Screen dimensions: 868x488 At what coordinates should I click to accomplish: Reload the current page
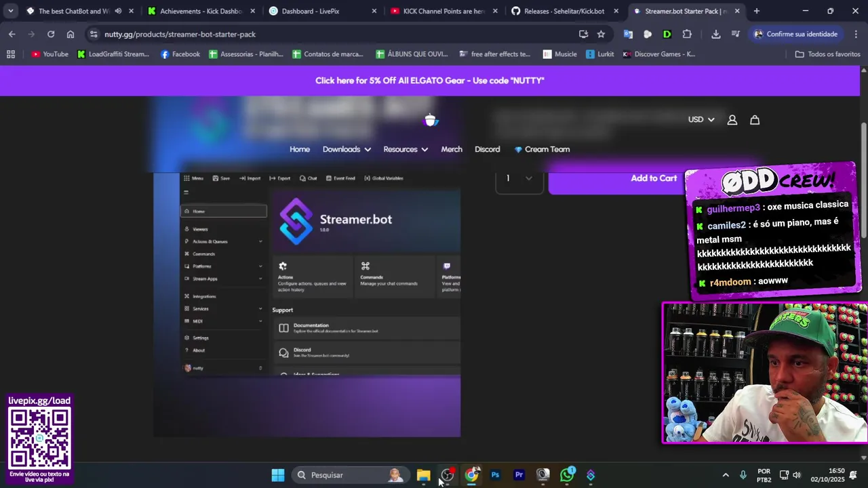click(x=51, y=34)
